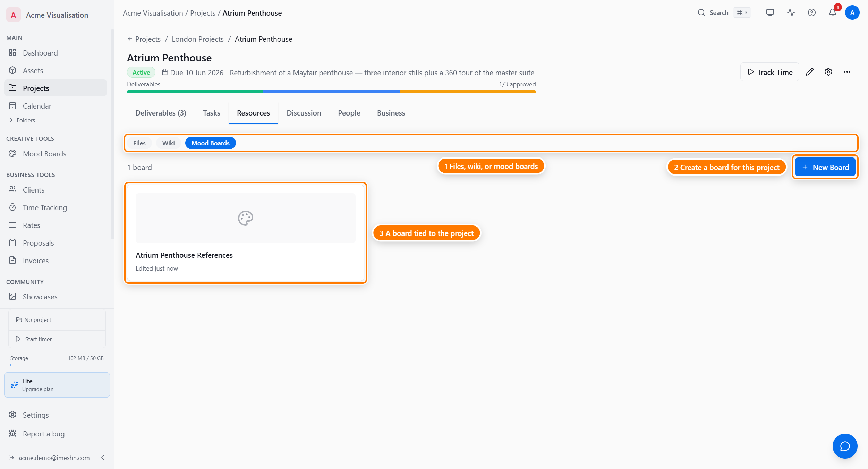
Task: Open the three-dots more options menu
Action: pos(847,72)
